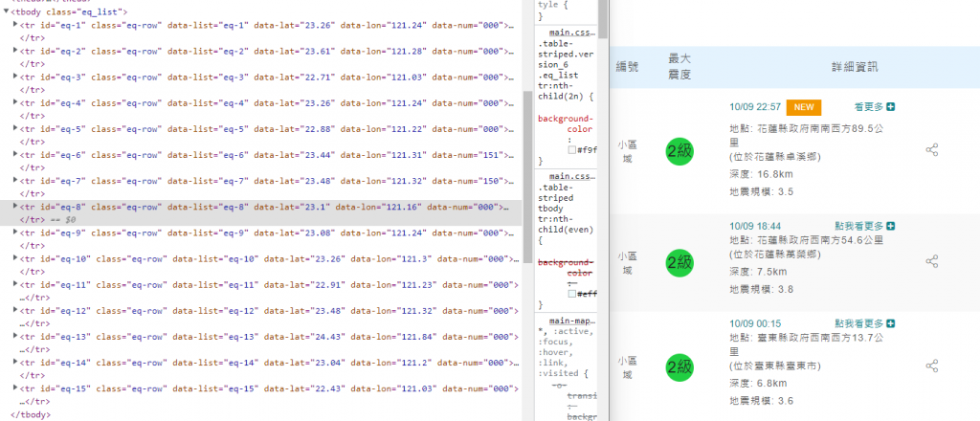Expand the eq-7 table row node
980x421 pixels.
coord(15,181)
